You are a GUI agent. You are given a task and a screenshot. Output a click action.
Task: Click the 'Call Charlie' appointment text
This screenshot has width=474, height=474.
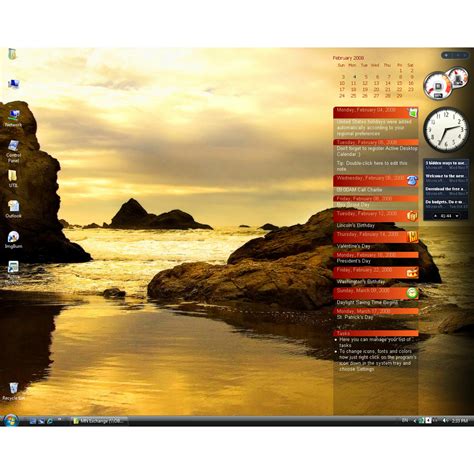[x=359, y=190]
